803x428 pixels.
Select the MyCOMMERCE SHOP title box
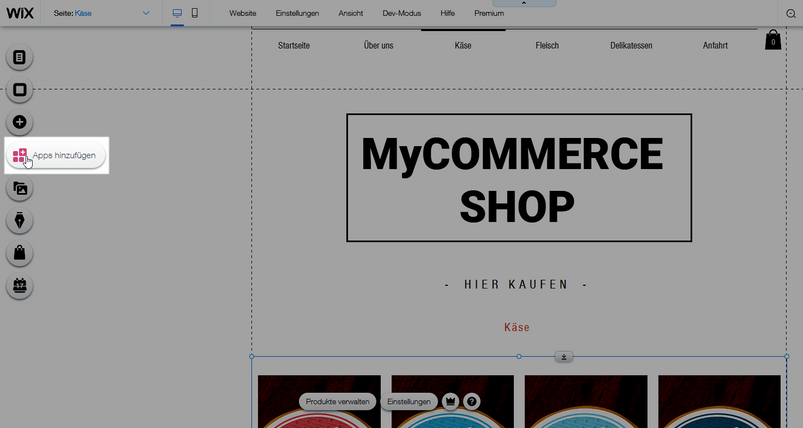[x=519, y=178]
